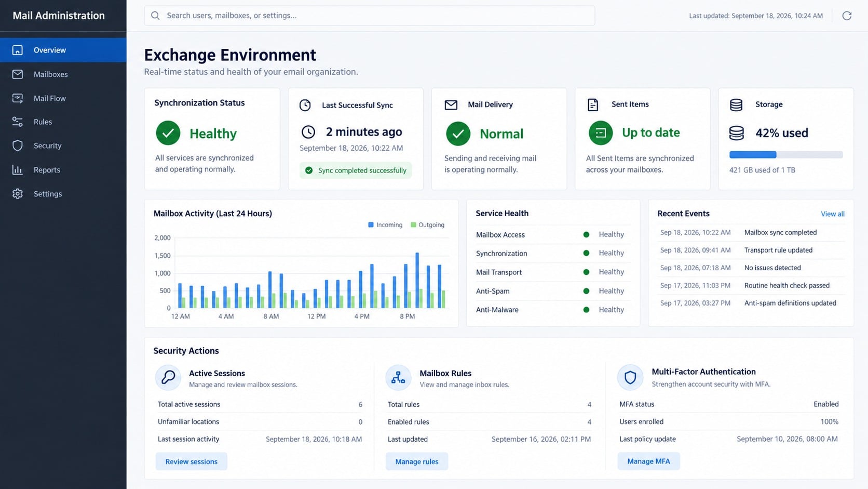868x489 pixels.
Task: Click the Settings gear icon
Action: coord(18,194)
